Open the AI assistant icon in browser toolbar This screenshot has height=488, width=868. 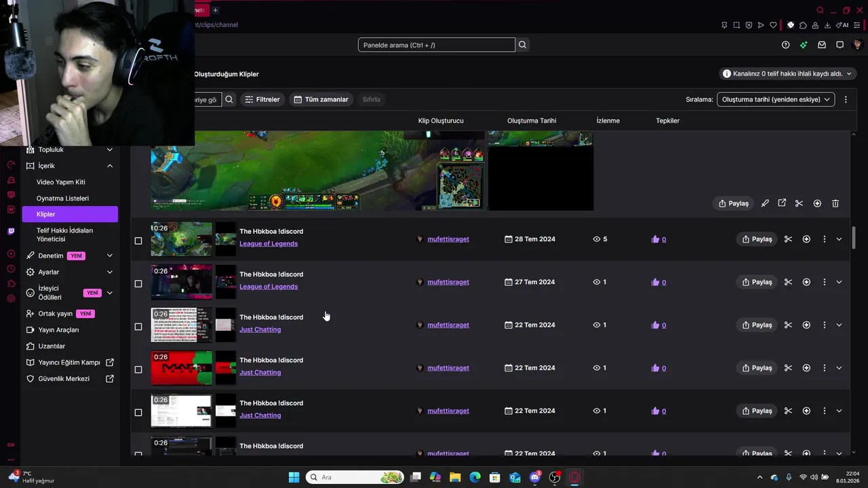843,25
